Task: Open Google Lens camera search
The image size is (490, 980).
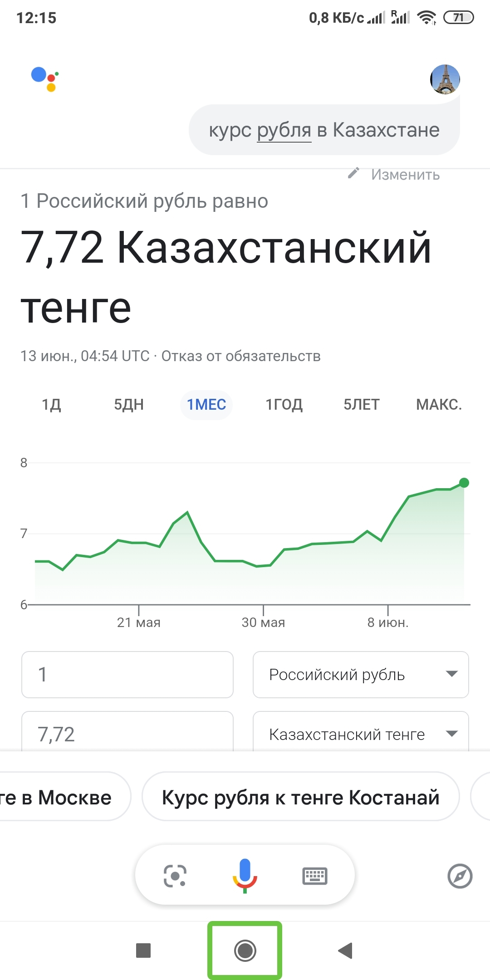Action: (175, 875)
